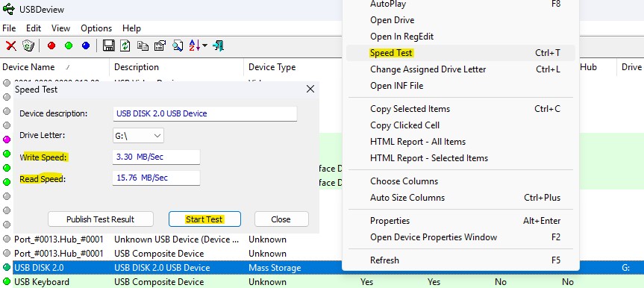Viewport: 644px width, 288px height.
Task: Select Open In RegEdit menu entry
Action: [x=460, y=37]
